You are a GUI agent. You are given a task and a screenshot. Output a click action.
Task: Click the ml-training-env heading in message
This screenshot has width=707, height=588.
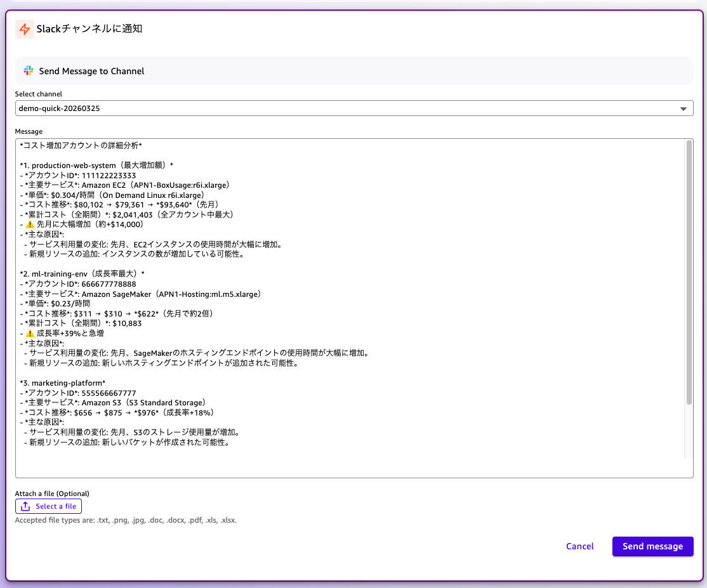(83, 273)
